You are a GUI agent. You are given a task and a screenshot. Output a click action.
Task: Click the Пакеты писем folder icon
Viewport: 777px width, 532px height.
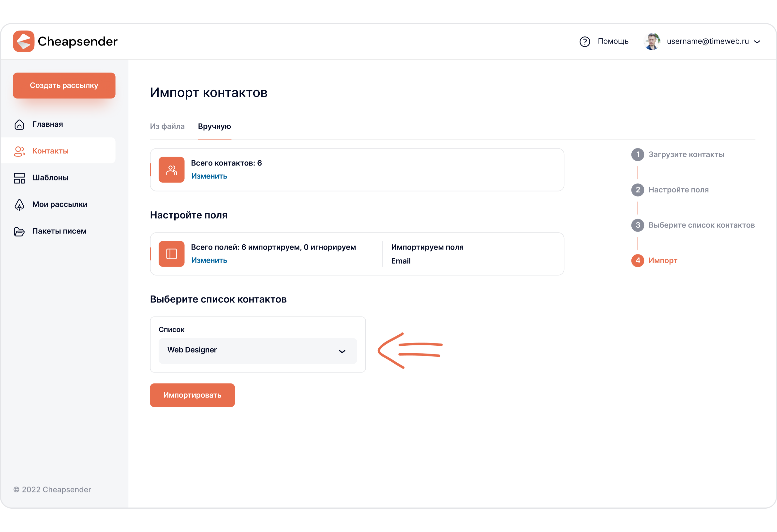tap(19, 231)
